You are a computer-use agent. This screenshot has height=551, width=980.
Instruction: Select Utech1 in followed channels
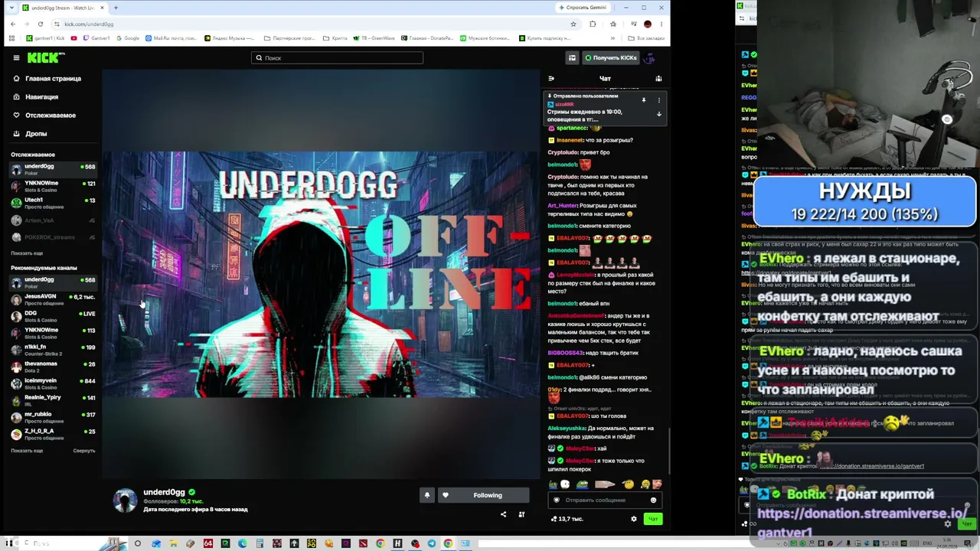[x=53, y=203]
